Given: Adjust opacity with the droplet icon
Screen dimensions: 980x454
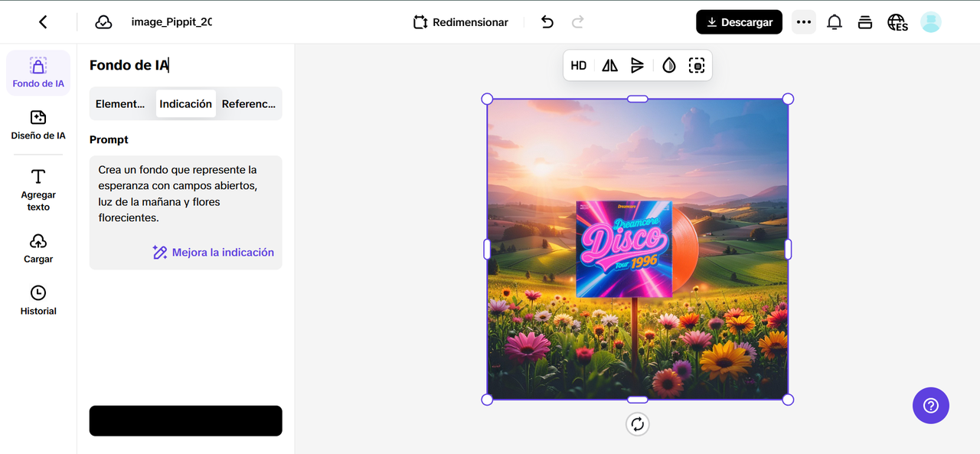Looking at the screenshot, I should (x=669, y=66).
